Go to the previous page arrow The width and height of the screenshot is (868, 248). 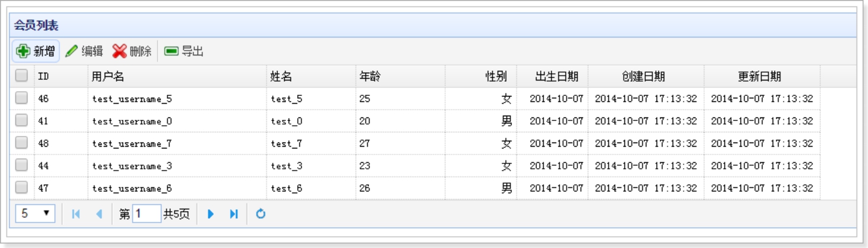click(99, 214)
